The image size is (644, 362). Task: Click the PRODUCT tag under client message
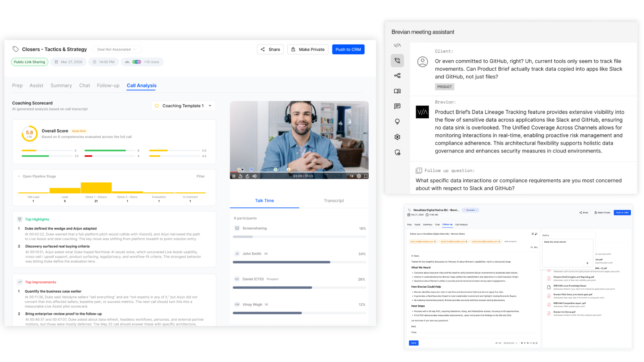tap(444, 87)
